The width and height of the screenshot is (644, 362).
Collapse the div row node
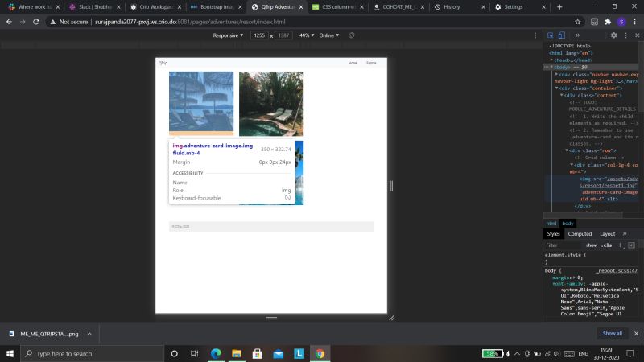click(567, 150)
